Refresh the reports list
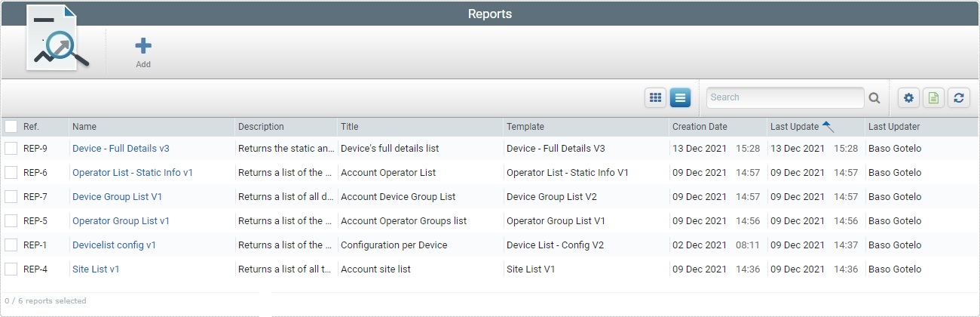Image resolution: width=980 pixels, height=317 pixels. pos(958,97)
